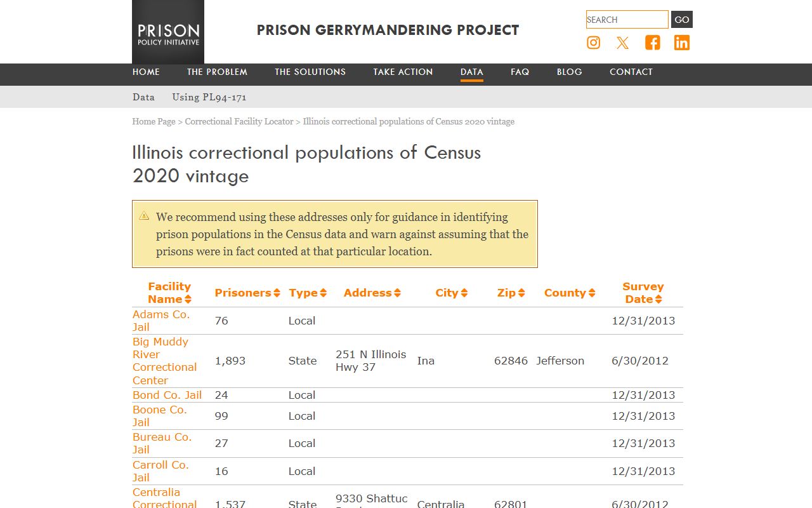Select the Using PL94-171 sub-tab
Image resolution: width=812 pixels, height=508 pixels.
[209, 97]
